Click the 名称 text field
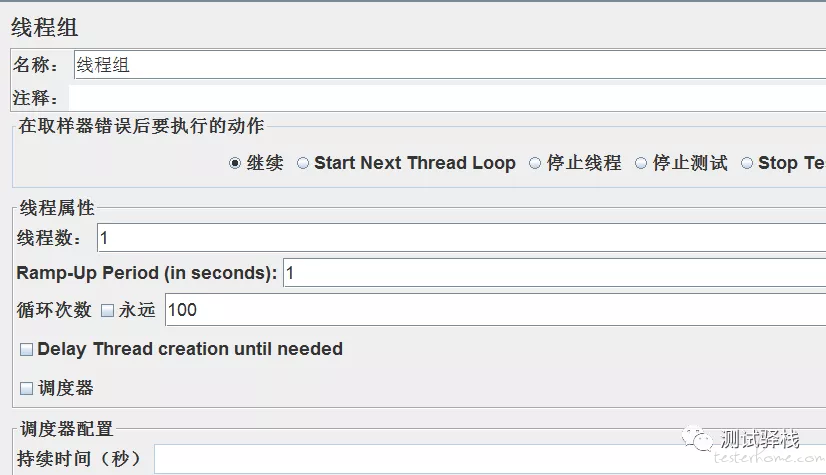Screen dimensions: 826x475 click(x=450, y=66)
